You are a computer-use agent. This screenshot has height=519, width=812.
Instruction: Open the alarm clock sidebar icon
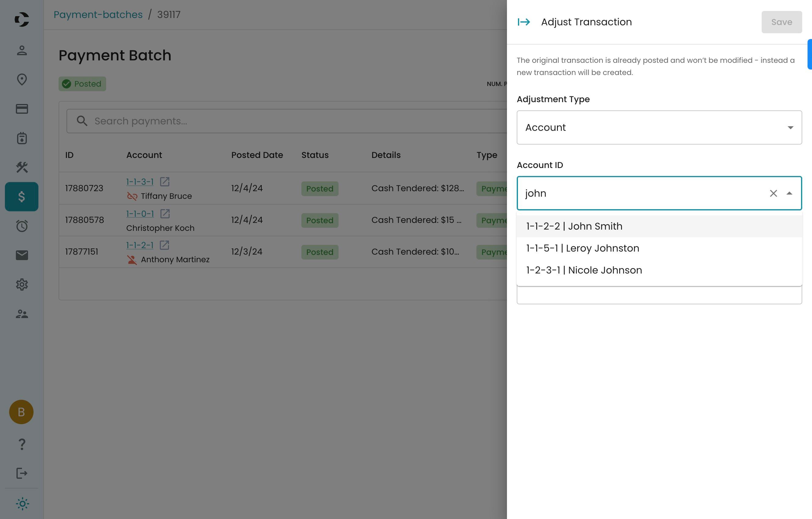click(22, 226)
